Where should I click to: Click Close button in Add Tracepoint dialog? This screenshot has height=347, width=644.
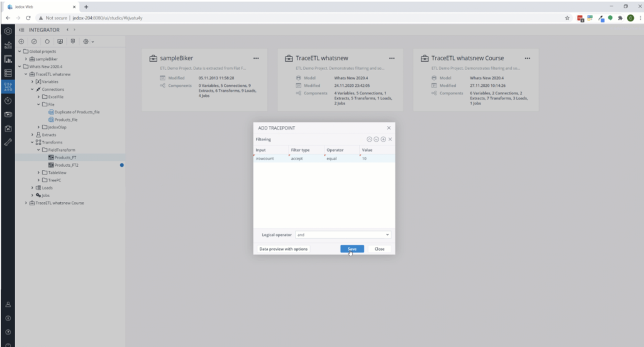(x=379, y=249)
